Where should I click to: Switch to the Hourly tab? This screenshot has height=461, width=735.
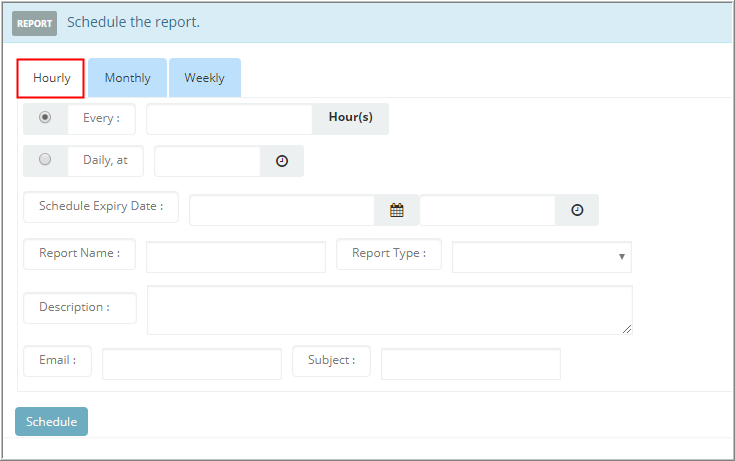pos(51,78)
